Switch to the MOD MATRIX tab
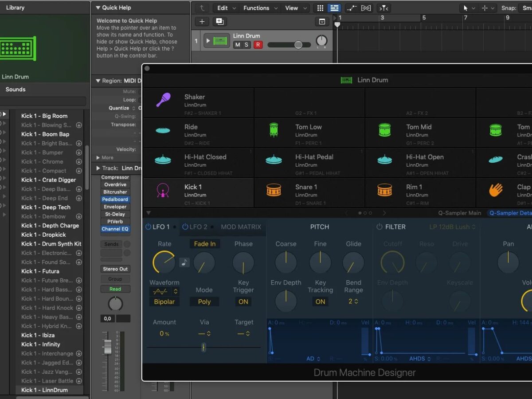 [x=241, y=227]
